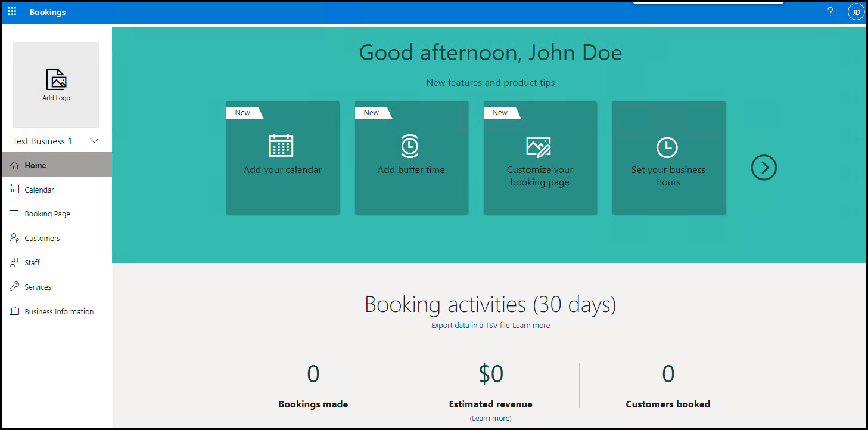Expand the Test Business 1 dropdown chevron
This screenshot has width=868, height=430.
(x=94, y=141)
